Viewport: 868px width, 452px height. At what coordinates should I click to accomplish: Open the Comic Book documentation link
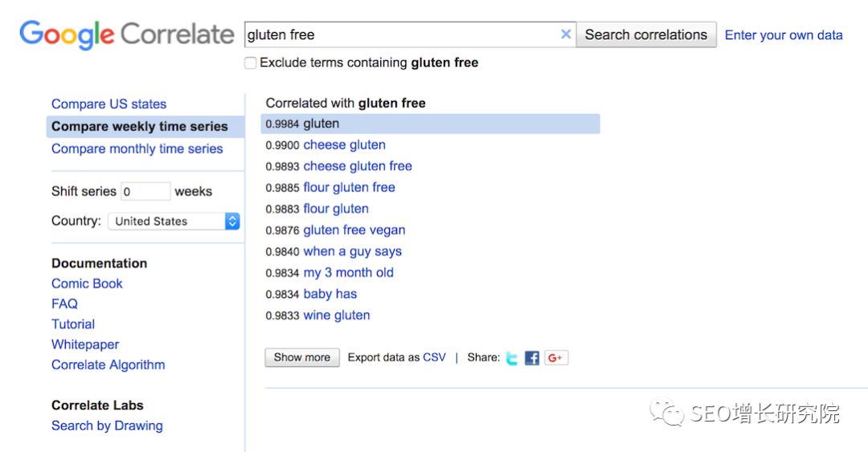87,284
